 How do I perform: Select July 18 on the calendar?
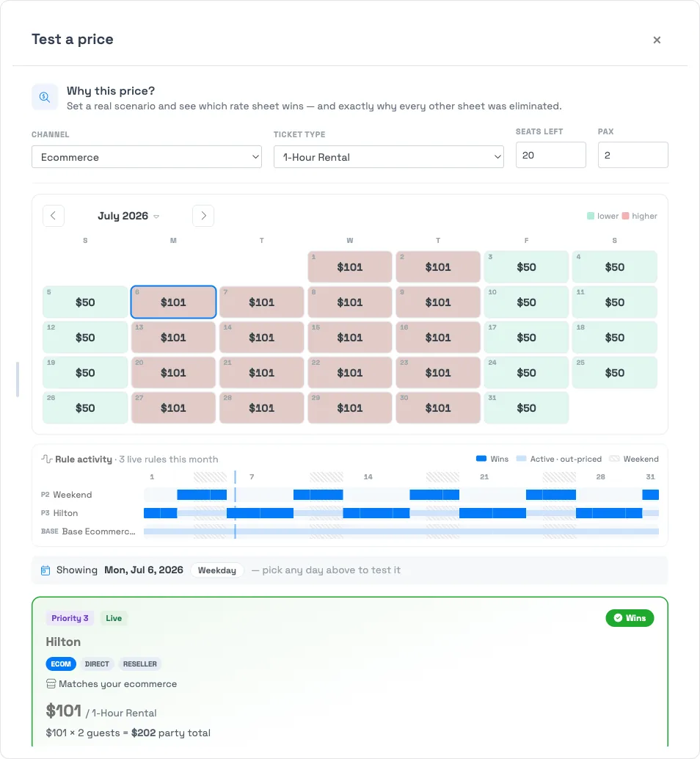(x=614, y=338)
